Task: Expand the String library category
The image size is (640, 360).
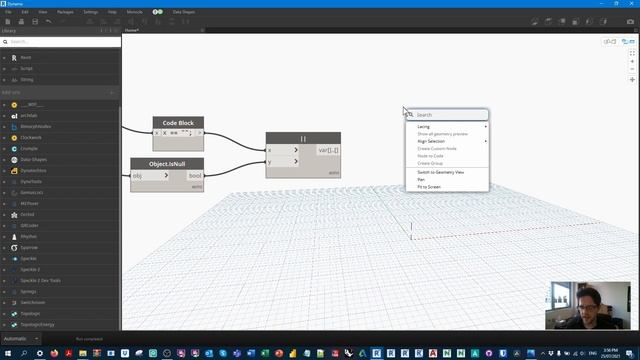Action: (x=4, y=80)
